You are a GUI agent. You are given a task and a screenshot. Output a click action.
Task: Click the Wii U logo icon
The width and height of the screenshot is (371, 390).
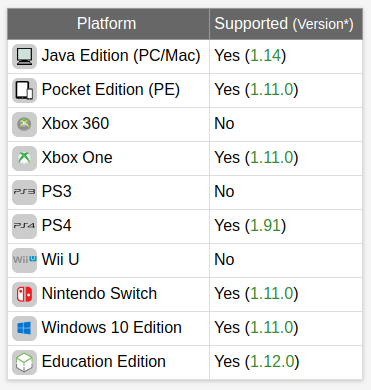click(x=24, y=260)
